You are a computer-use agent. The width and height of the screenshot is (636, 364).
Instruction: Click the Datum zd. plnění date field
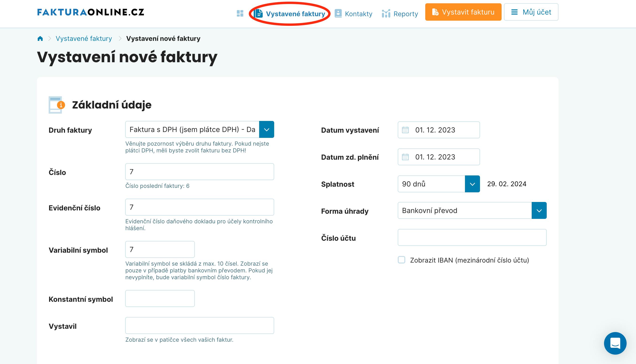pos(439,157)
